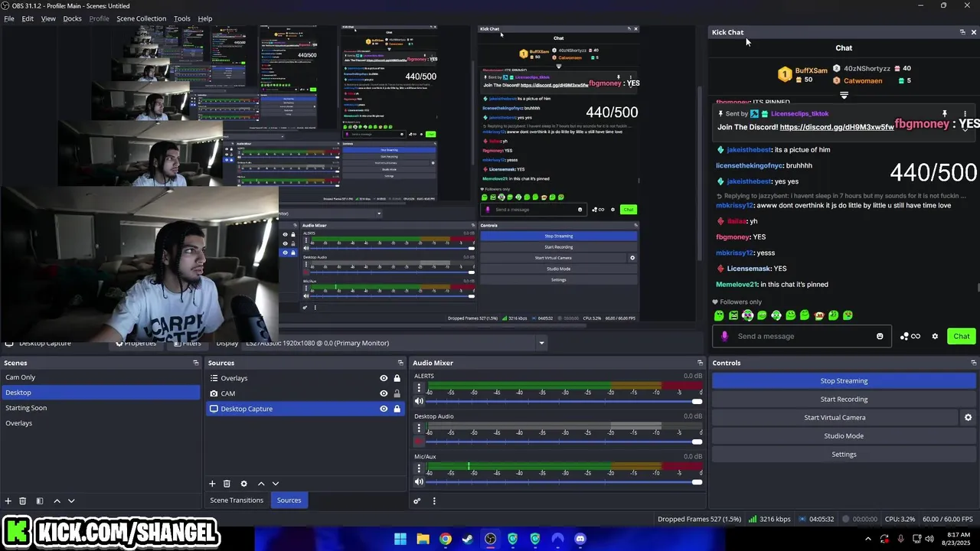Open Mic/Aux channel three-dot options
Image resolution: width=980 pixels, height=551 pixels.
point(419,469)
